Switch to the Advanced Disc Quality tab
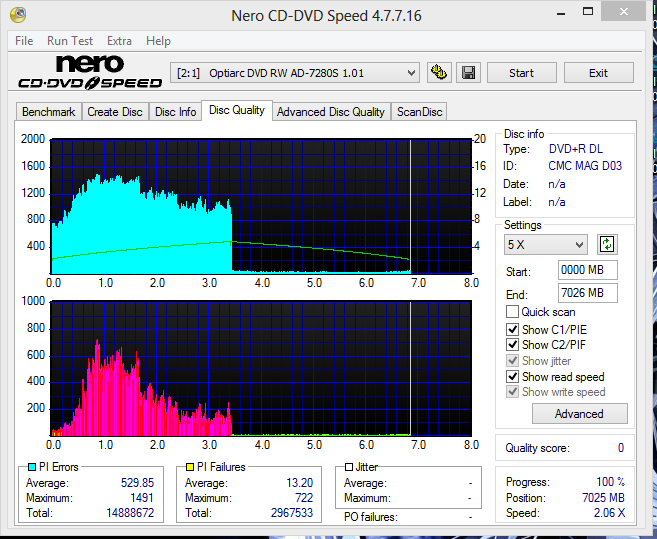 click(x=331, y=112)
